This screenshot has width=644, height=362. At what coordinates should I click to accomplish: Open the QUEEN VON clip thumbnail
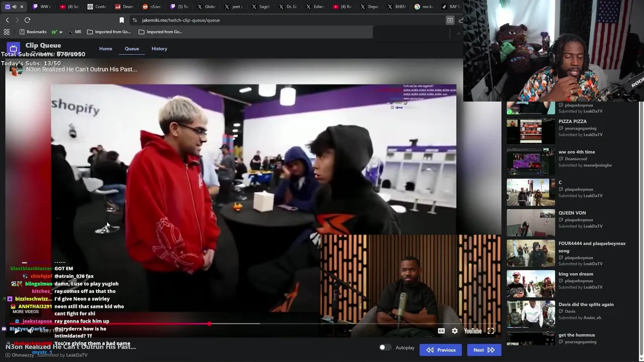(x=531, y=223)
